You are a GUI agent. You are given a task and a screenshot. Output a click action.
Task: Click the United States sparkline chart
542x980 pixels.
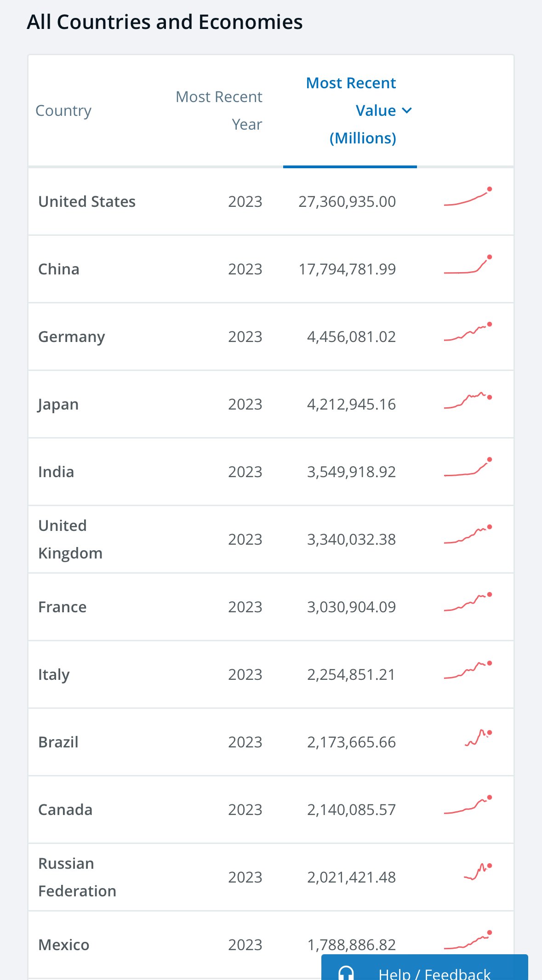[x=468, y=198]
